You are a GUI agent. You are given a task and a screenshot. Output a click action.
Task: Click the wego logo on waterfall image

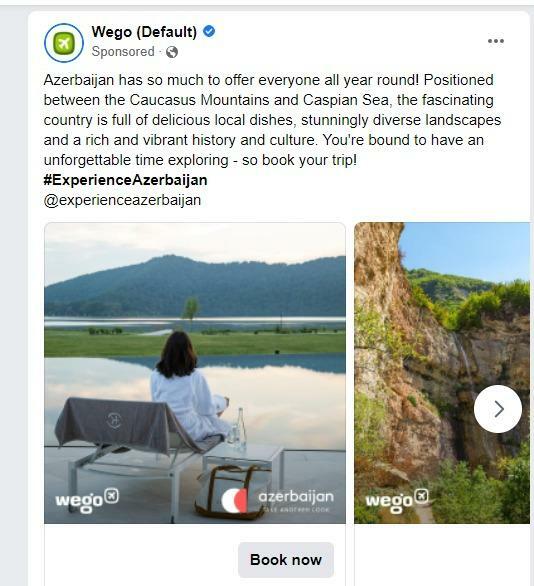(x=397, y=501)
